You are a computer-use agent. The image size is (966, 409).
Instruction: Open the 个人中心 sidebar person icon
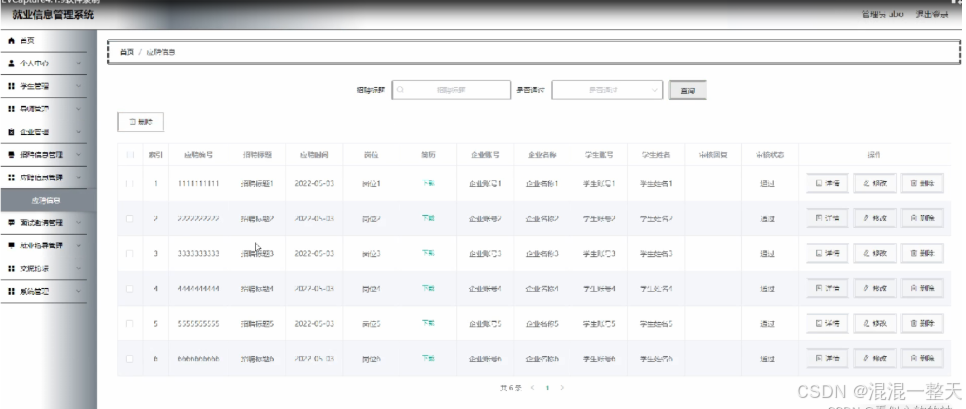(x=11, y=63)
